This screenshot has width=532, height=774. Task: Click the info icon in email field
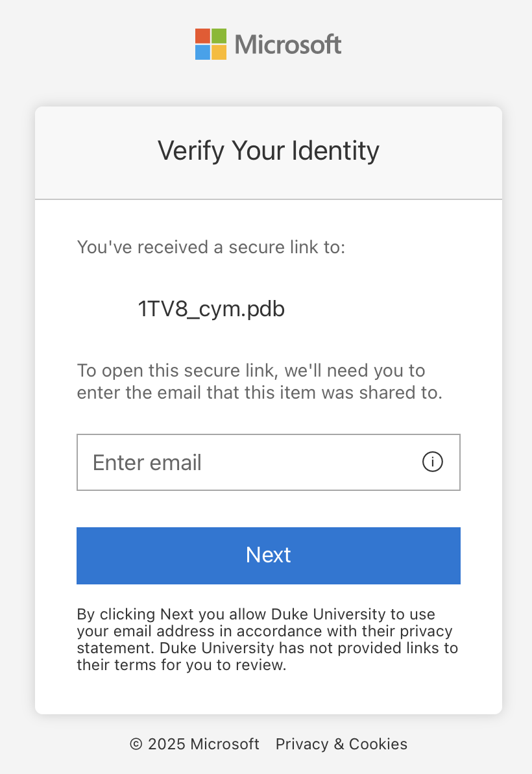433,462
